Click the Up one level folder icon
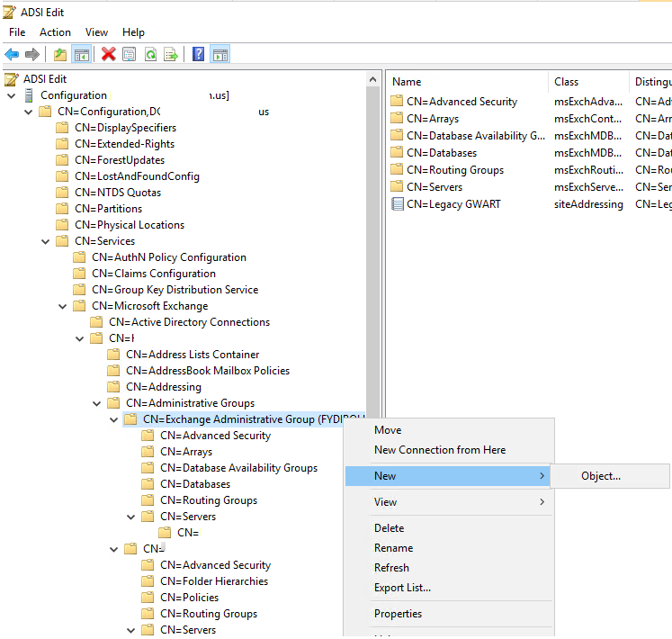The image size is (672, 639). click(60, 55)
